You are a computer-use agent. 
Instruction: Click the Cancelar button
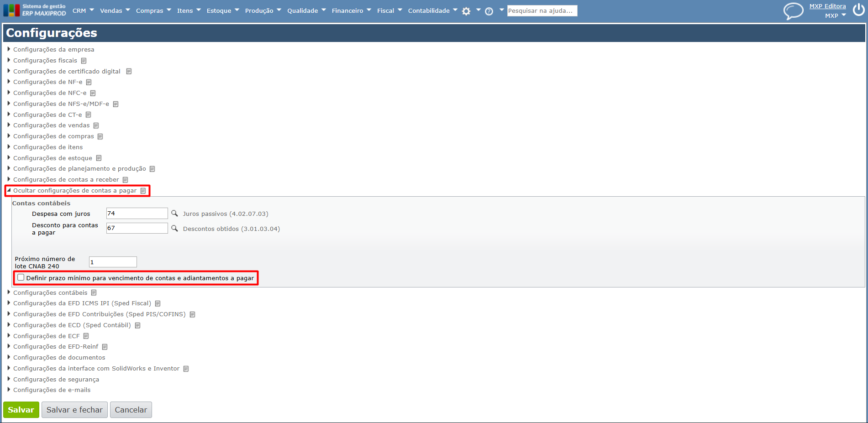click(131, 410)
